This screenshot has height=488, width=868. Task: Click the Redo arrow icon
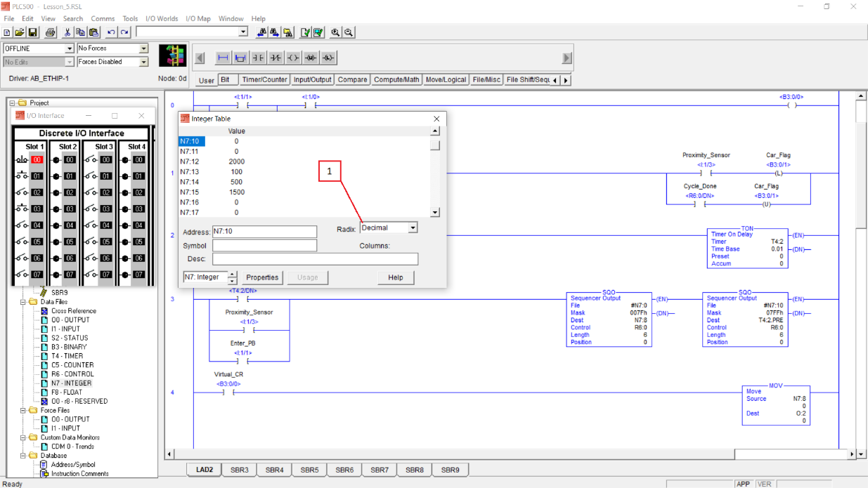tap(124, 32)
